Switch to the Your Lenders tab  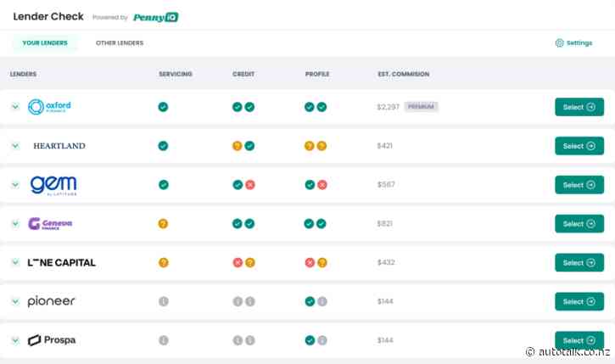[x=45, y=42]
